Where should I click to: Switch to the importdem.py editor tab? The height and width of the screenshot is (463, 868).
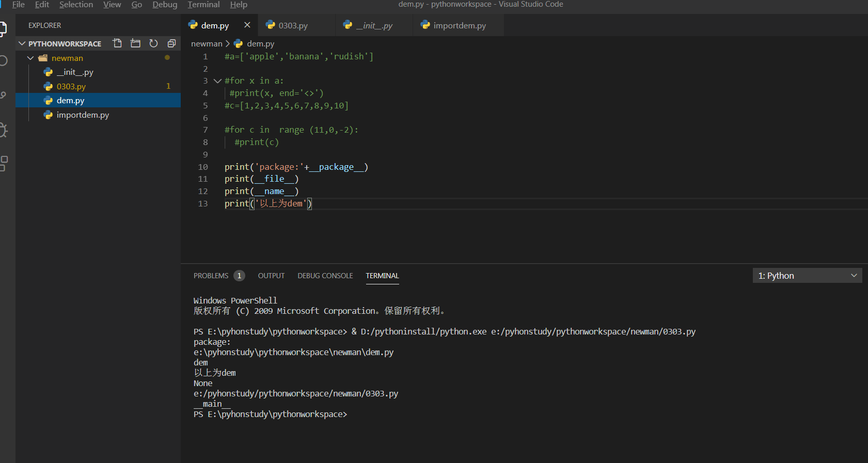tap(459, 25)
